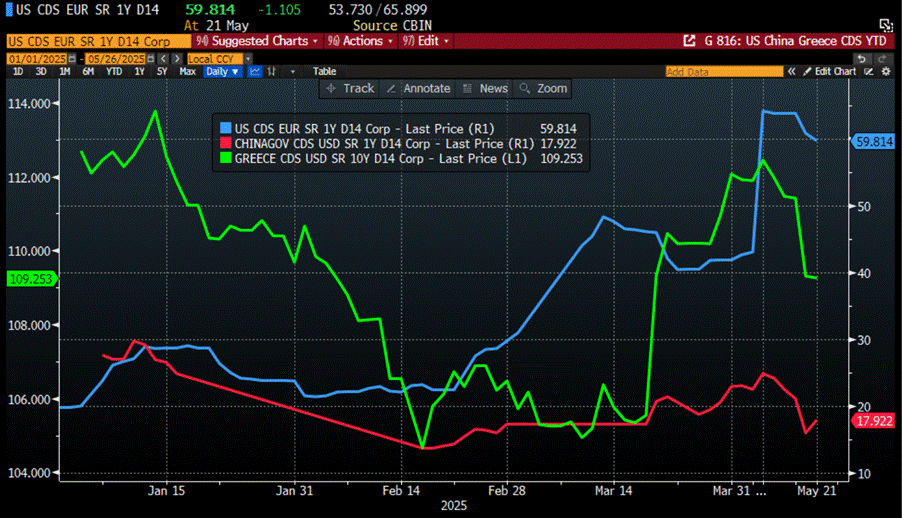Viewport: 902px width, 518px height.
Task: Click the blue security marker at top-left
Action: point(9,10)
